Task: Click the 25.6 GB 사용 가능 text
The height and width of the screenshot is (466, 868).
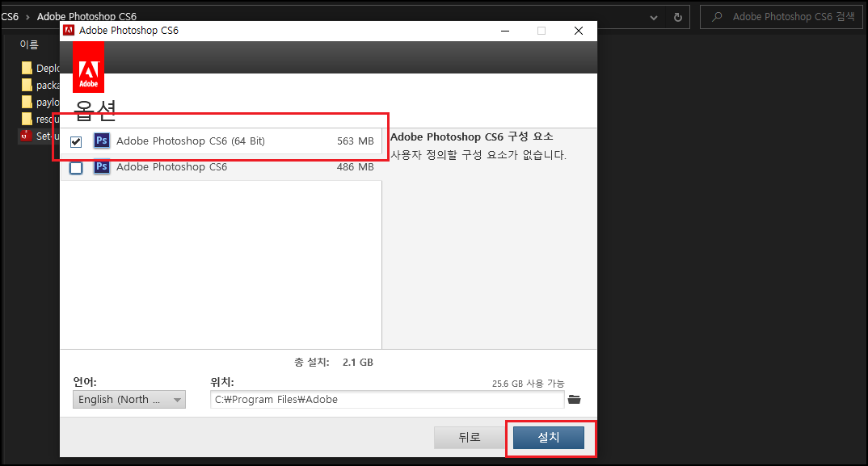Action: pos(528,384)
